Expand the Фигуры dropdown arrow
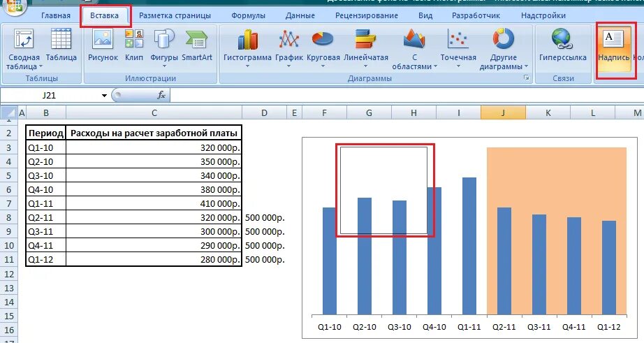The width and height of the screenshot is (644, 343). [x=164, y=66]
